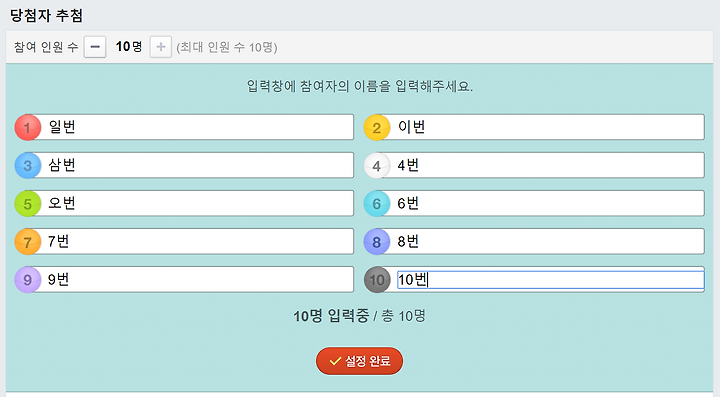Confirm with the 설정 완료 button
This screenshot has height=397, width=720.
360,361
